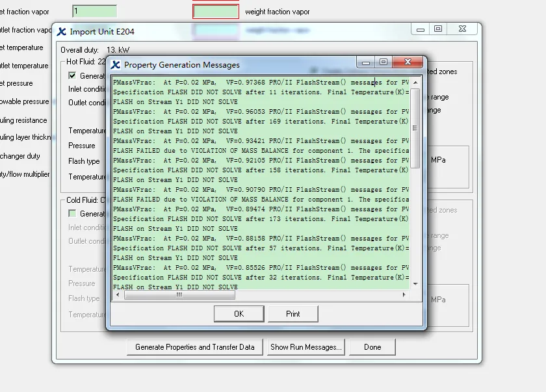Maximize the Import Unit E204 window

(438, 29)
